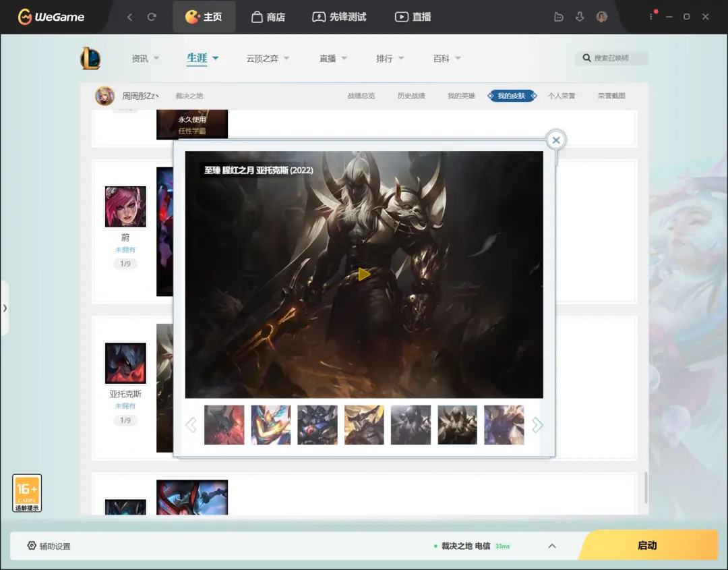This screenshot has width=728, height=570.
Task: Click the 1/9 count under 蔚
Action: coord(125,264)
